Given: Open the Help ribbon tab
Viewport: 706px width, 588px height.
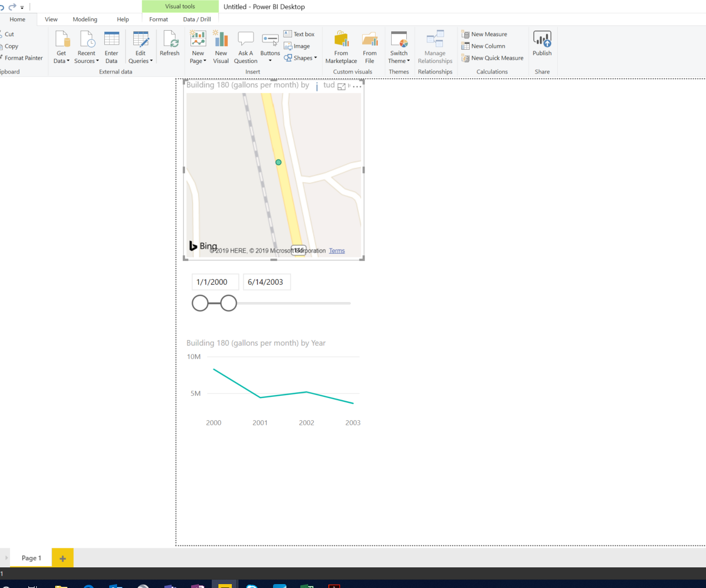Looking at the screenshot, I should click(x=123, y=20).
